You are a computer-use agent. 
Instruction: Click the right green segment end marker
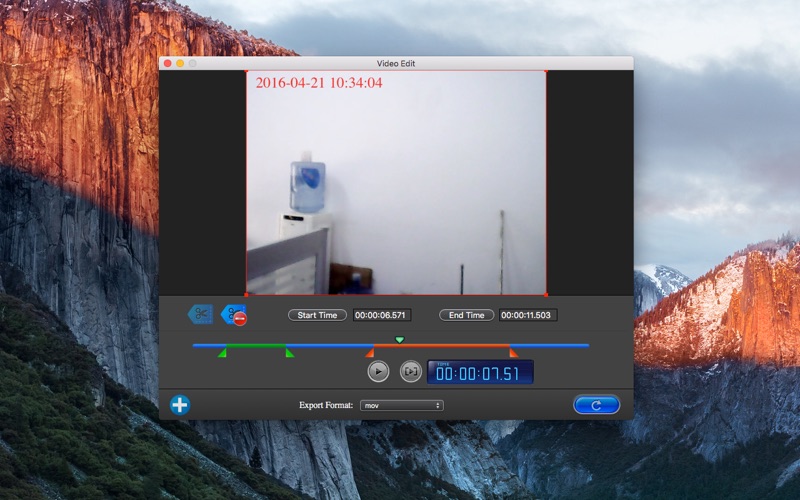tap(290, 353)
